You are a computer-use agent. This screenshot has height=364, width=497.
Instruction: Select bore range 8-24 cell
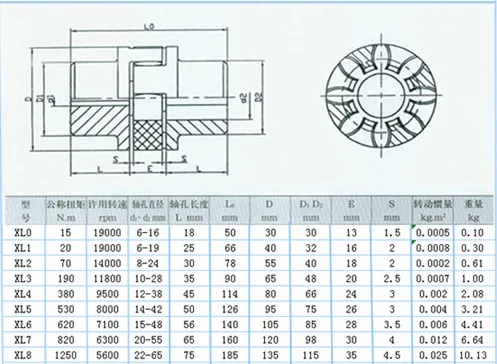click(148, 263)
